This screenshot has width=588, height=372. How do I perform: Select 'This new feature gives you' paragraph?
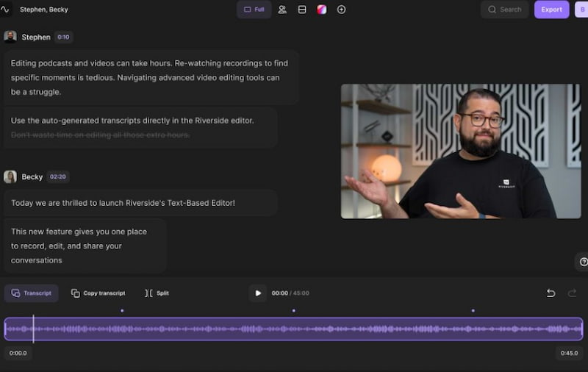click(x=85, y=246)
